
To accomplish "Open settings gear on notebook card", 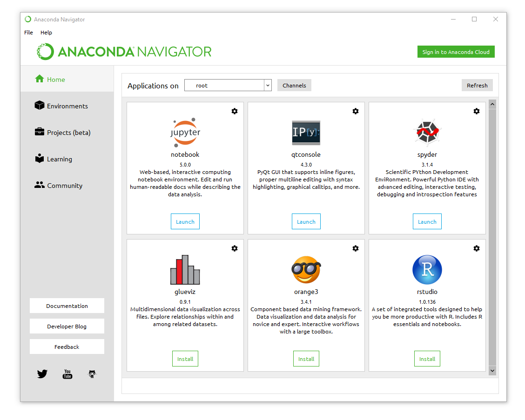I will click(x=235, y=111).
